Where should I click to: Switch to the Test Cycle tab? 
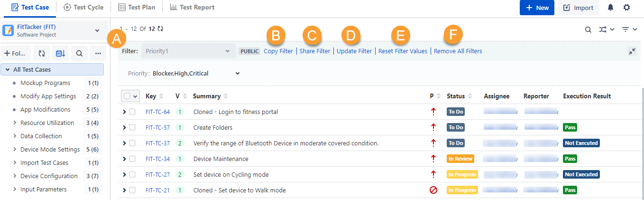(83, 7)
